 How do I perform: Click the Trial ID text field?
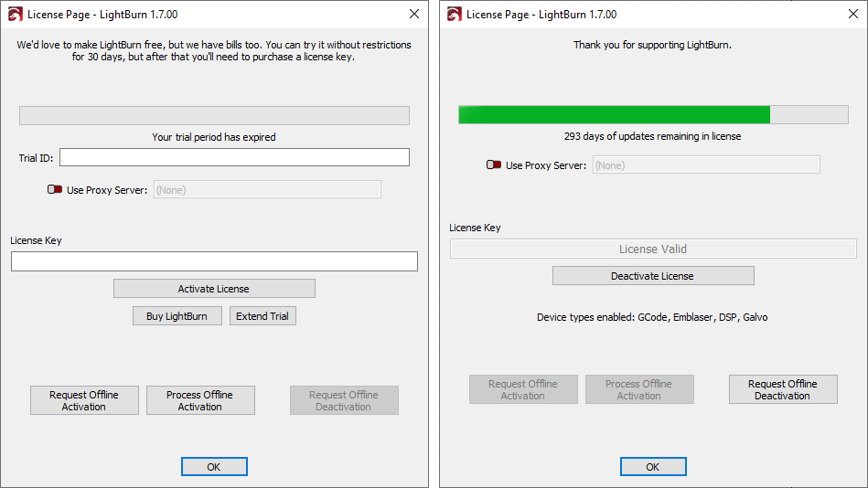coord(234,157)
